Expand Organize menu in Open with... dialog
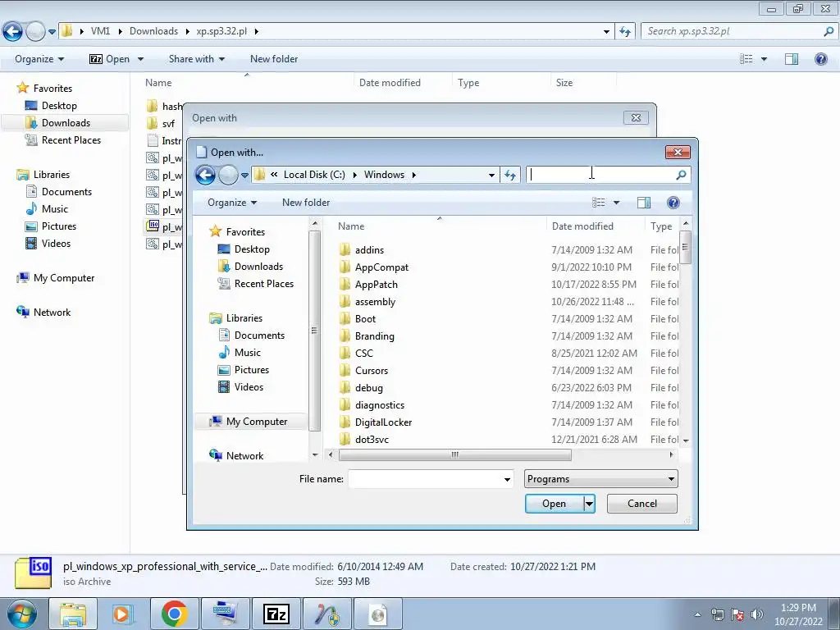This screenshot has width=840, height=630. tap(232, 203)
